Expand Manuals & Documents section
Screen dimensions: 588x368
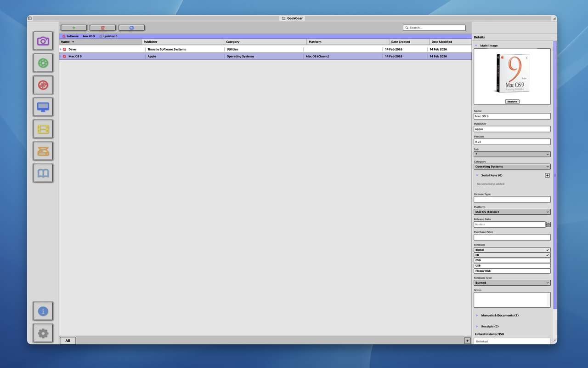(x=477, y=316)
